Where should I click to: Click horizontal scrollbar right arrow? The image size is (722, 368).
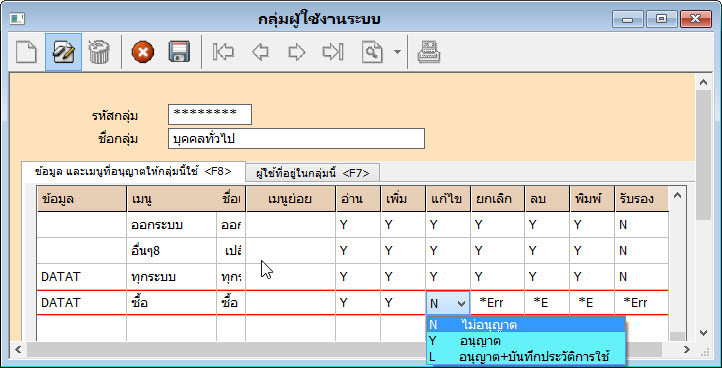687,350
